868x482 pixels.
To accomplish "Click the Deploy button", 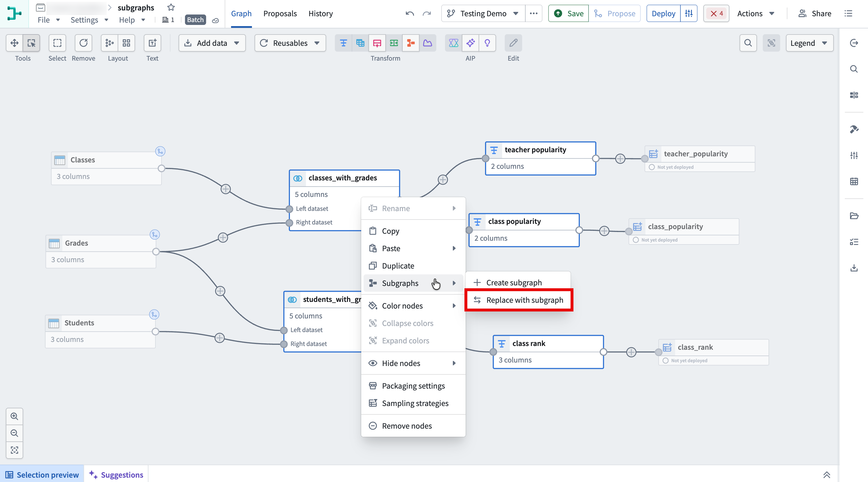I will tap(664, 13).
